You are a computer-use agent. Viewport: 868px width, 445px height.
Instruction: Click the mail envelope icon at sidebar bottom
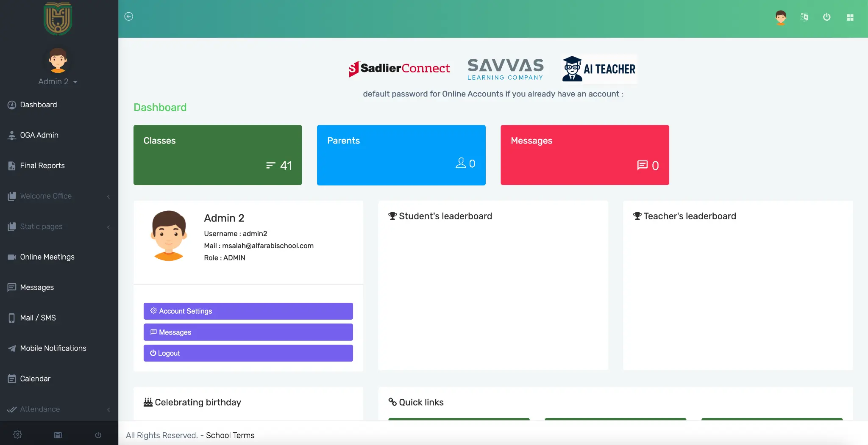click(58, 435)
